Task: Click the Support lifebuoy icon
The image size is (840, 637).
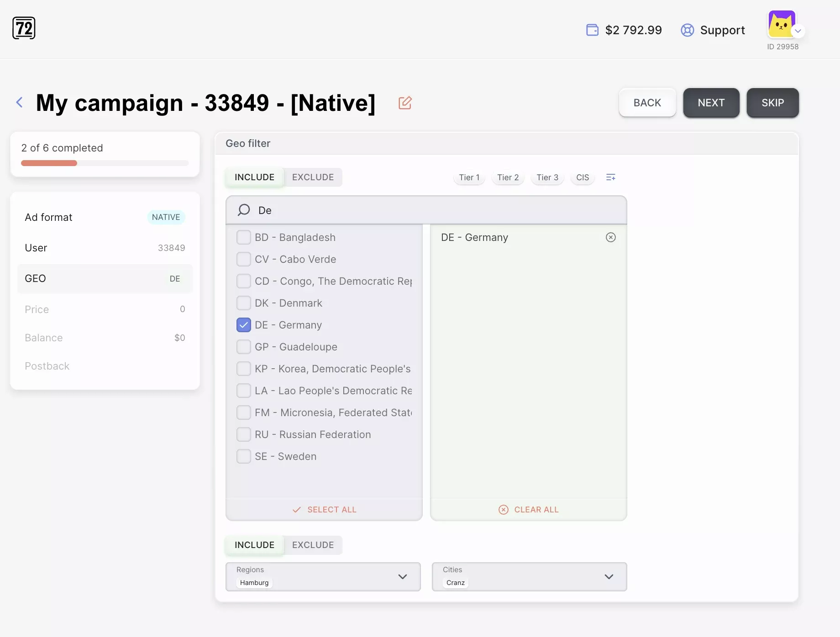Action: coord(687,30)
